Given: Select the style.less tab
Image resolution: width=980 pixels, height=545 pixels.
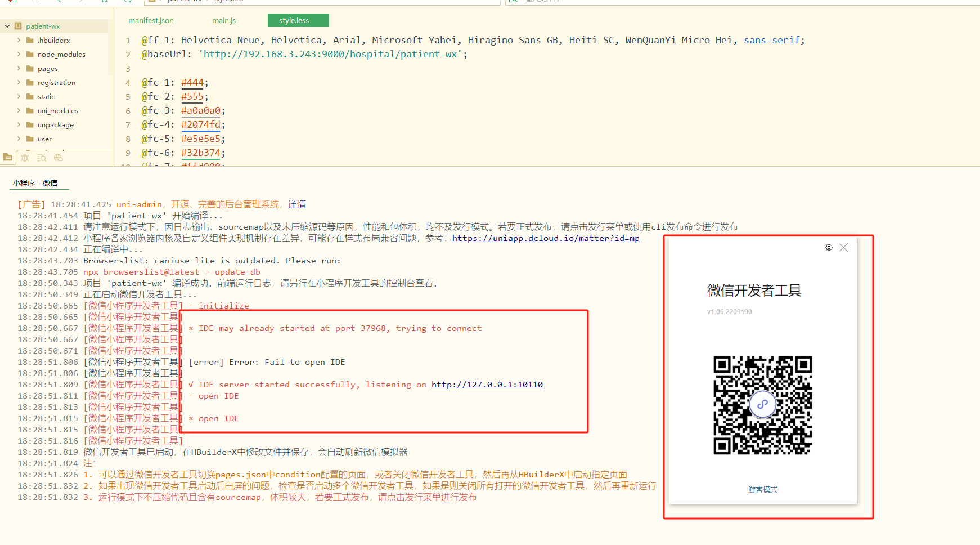Looking at the screenshot, I should click(298, 20).
